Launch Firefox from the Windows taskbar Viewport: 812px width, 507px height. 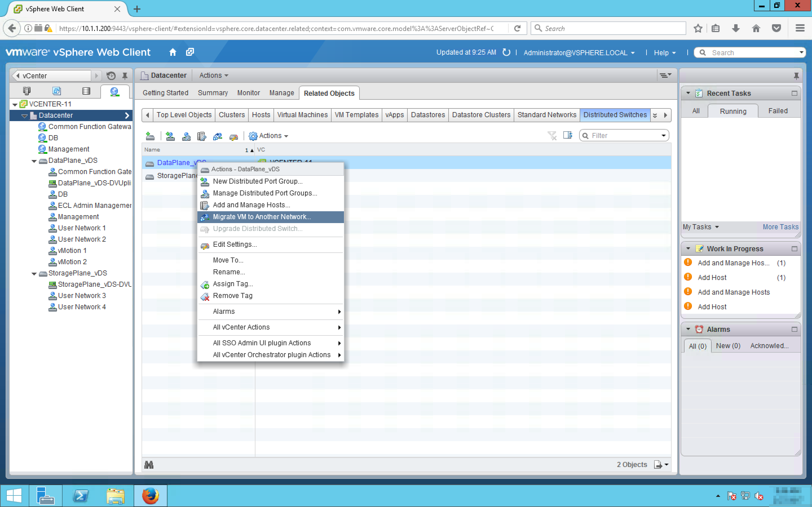(150, 496)
